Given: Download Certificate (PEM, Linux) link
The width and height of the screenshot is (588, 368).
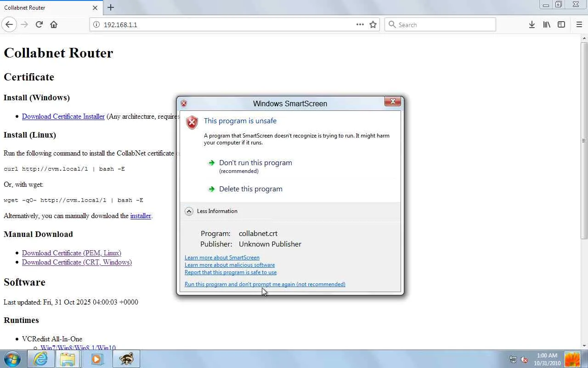Looking at the screenshot, I should 72,253.
